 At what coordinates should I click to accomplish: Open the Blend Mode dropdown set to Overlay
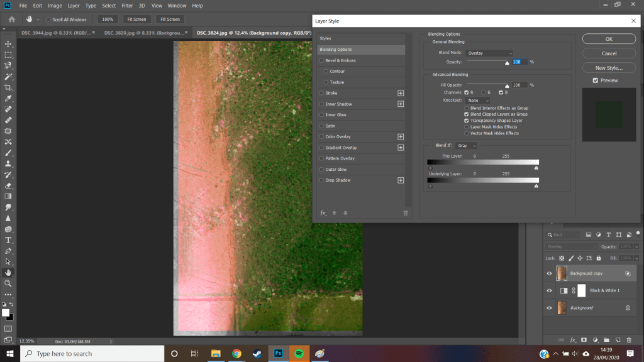click(x=489, y=53)
